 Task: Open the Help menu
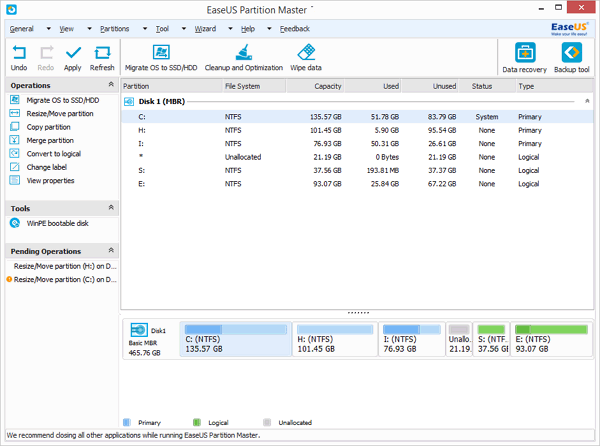coord(248,29)
